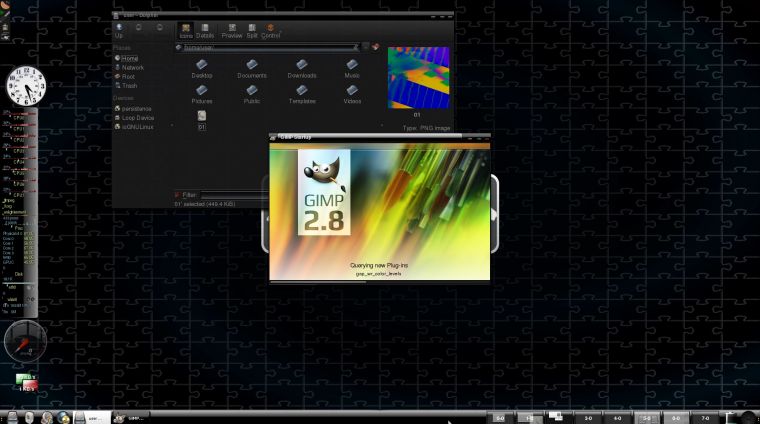
Task: Click the round gauge desktop widget
Action: [x=25, y=341]
